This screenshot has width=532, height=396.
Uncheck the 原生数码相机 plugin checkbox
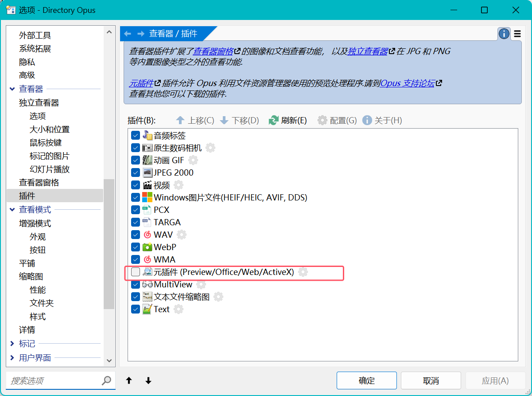(x=136, y=148)
